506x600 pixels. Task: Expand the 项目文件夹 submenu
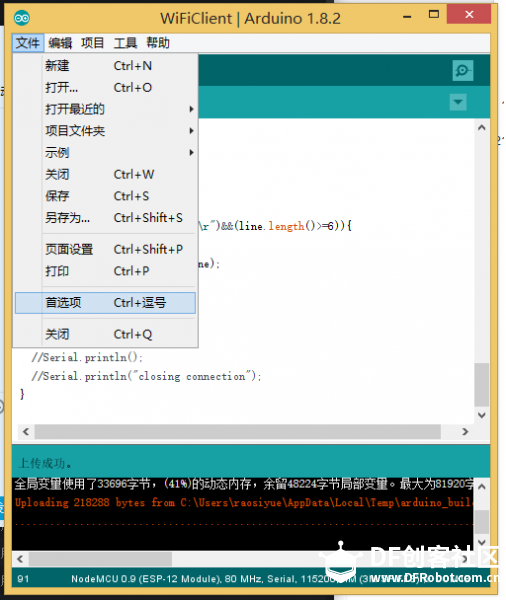105,131
